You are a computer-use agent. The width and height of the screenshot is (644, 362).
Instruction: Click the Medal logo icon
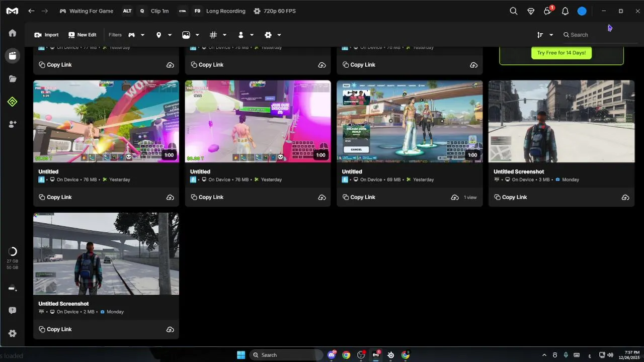(x=12, y=11)
